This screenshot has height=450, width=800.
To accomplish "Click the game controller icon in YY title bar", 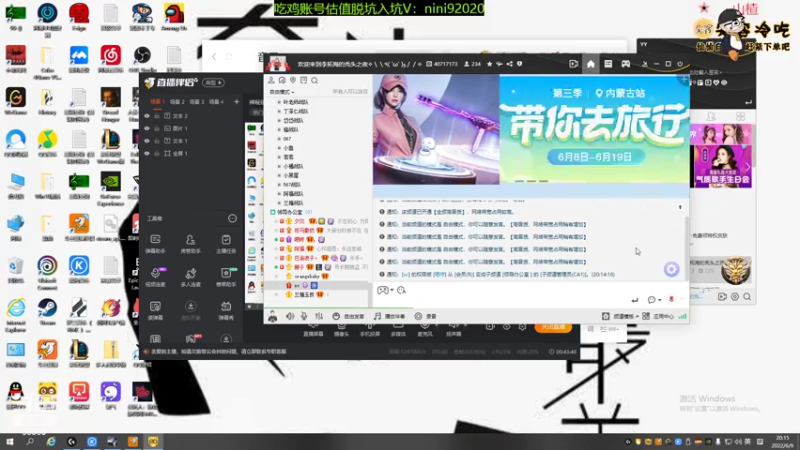I will tap(626, 64).
